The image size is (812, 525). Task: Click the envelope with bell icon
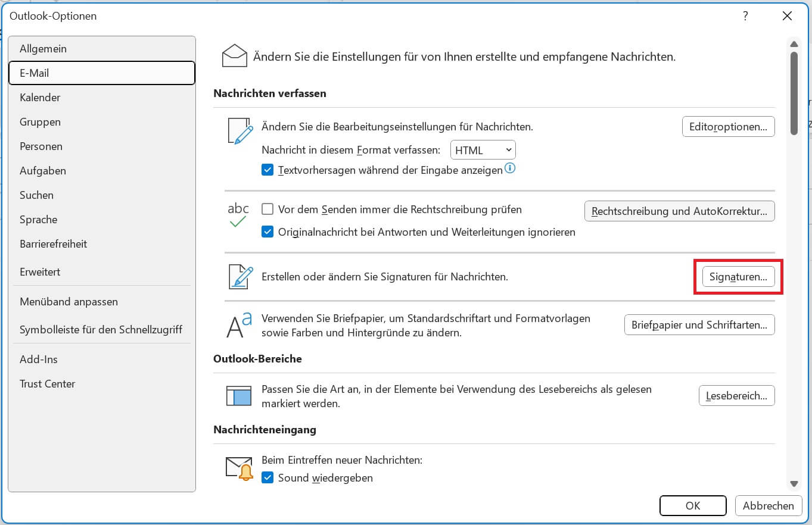coord(239,468)
